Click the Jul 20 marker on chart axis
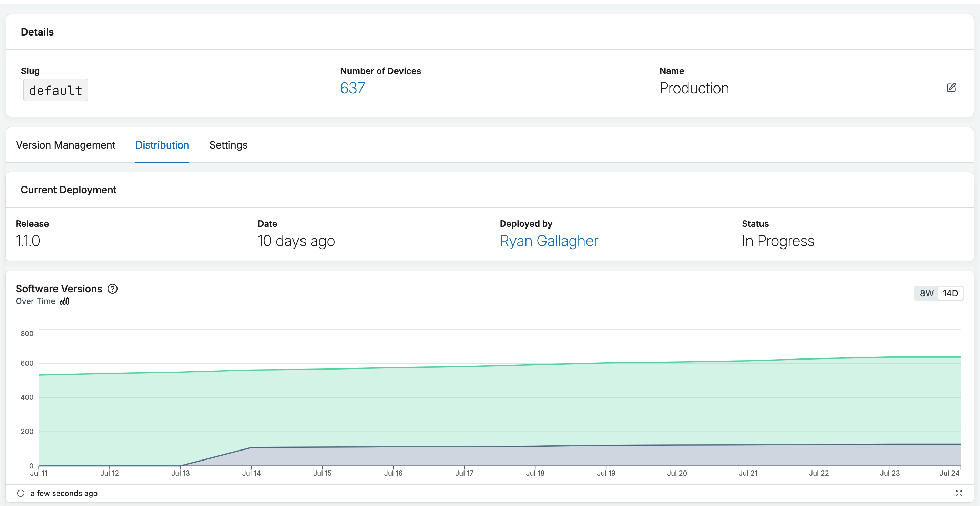Screen dimensions: 980x506 [x=677, y=473]
